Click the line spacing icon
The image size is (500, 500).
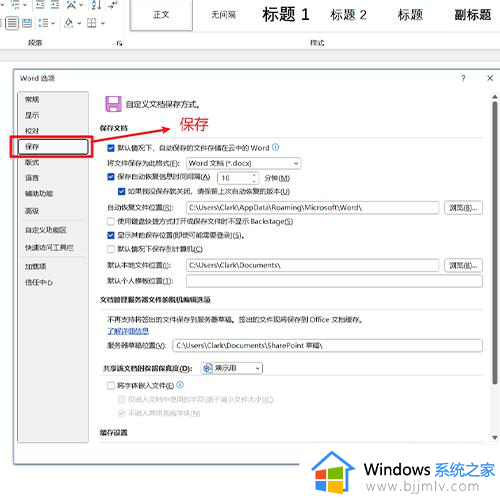(43, 23)
